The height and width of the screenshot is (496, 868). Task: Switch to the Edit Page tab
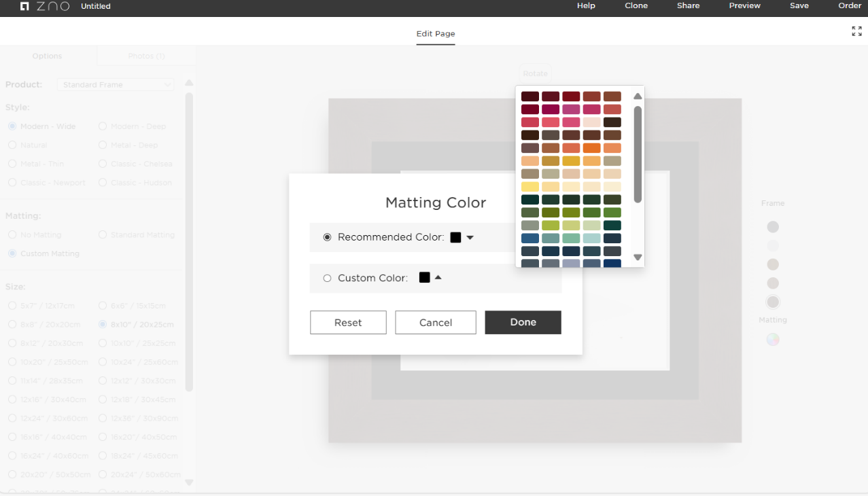click(x=436, y=34)
